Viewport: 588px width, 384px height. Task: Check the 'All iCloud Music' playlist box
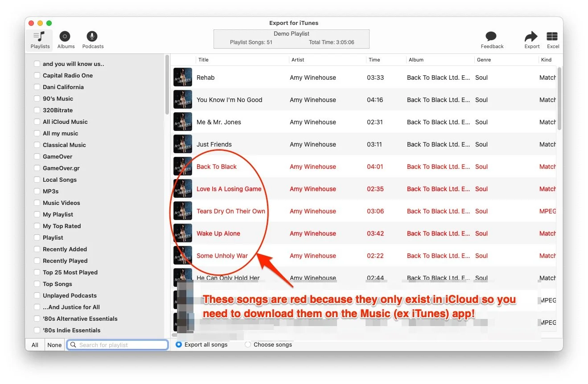(x=37, y=122)
